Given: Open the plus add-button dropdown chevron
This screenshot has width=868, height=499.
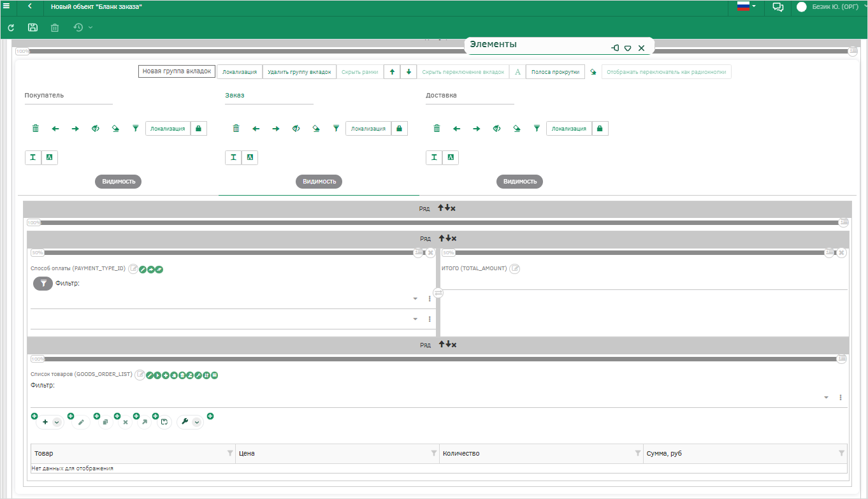Looking at the screenshot, I should coord(57,423).
